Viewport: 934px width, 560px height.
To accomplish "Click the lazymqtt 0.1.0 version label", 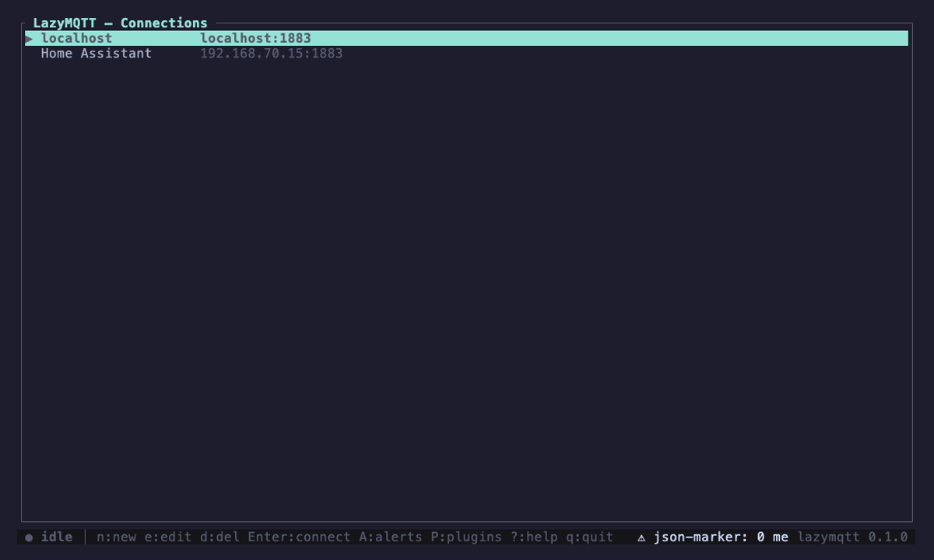I will pyautogui.click(x=852, y=537).
